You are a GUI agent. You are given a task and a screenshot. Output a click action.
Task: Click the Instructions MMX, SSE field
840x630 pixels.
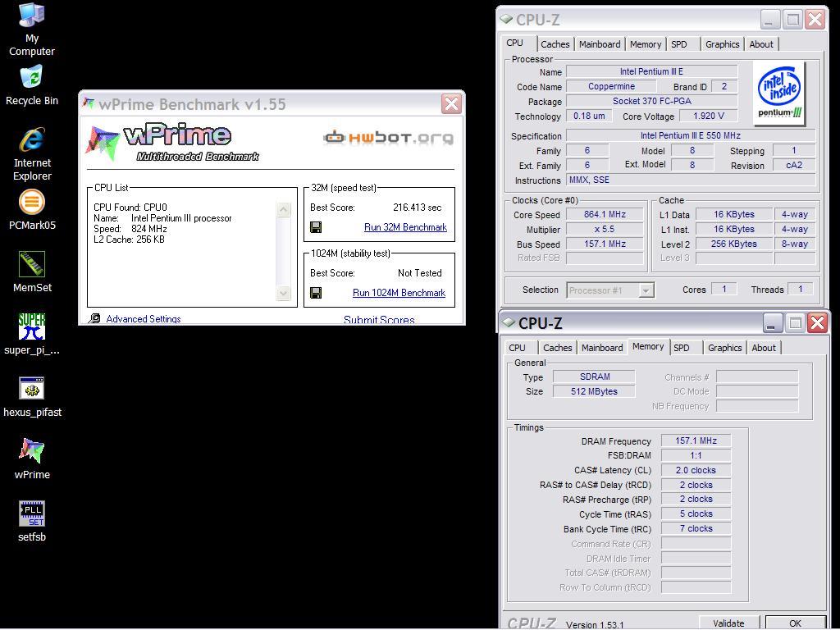tap(691, 180)
